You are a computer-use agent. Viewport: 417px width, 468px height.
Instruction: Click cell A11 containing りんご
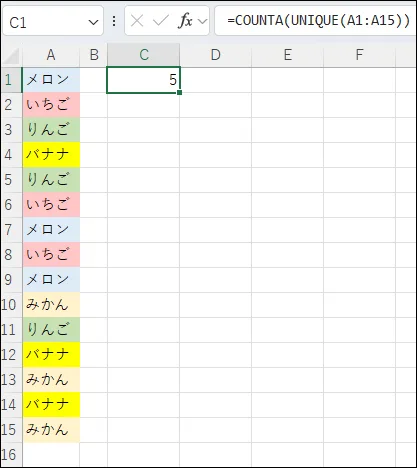click(x=51, y=330)
